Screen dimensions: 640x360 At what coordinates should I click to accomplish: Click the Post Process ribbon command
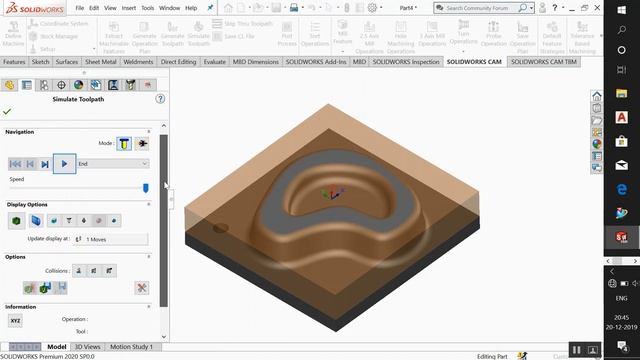click(x=287, y=33)
